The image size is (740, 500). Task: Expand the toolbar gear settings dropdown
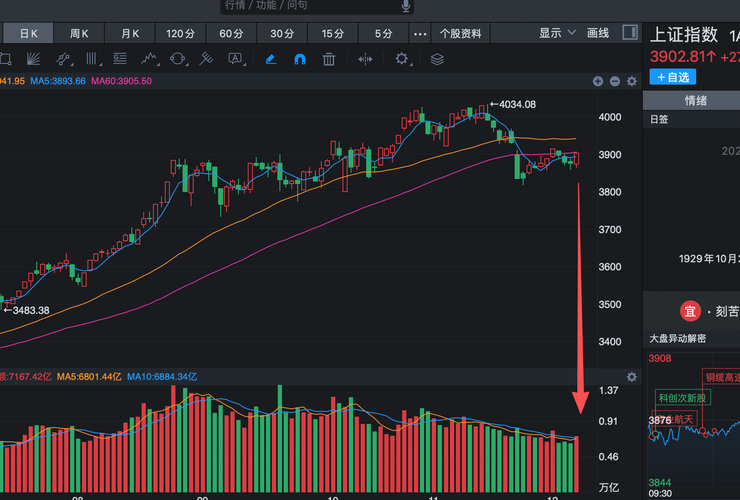[x=404, y=59]
